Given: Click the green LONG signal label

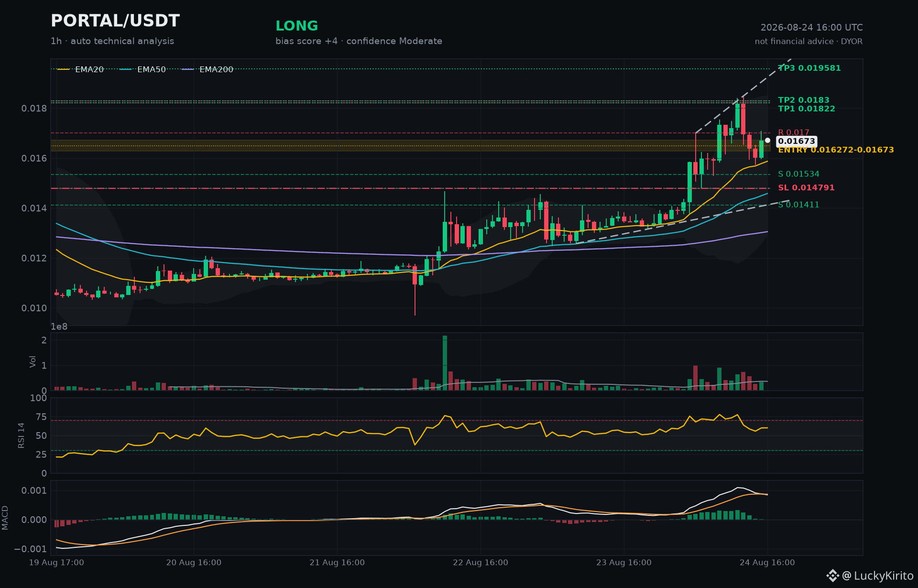Looking at the screenshot, I should [296, 26].
